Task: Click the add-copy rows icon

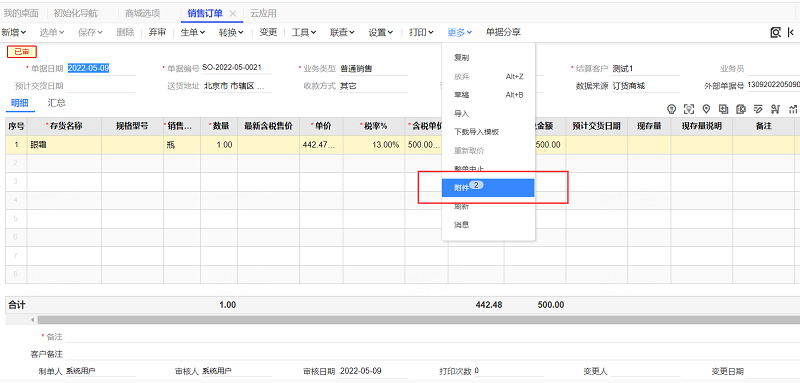Action: tap(723, 109)
